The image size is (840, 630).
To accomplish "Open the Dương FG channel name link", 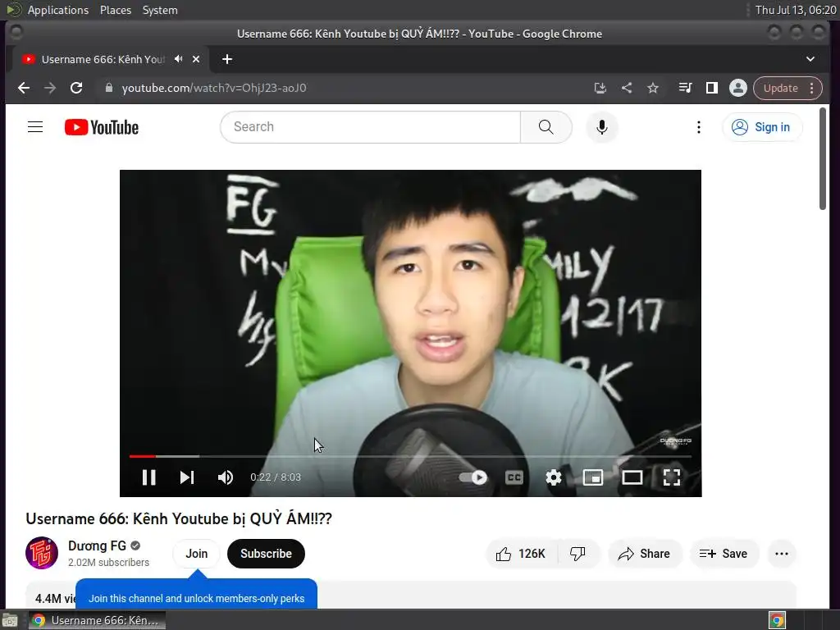I will (x=97, y=546).
